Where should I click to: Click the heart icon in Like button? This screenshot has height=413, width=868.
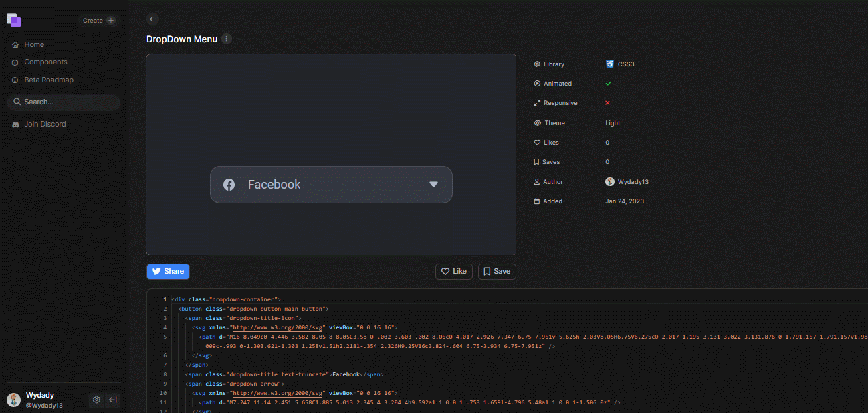click(x=445, y=272)
